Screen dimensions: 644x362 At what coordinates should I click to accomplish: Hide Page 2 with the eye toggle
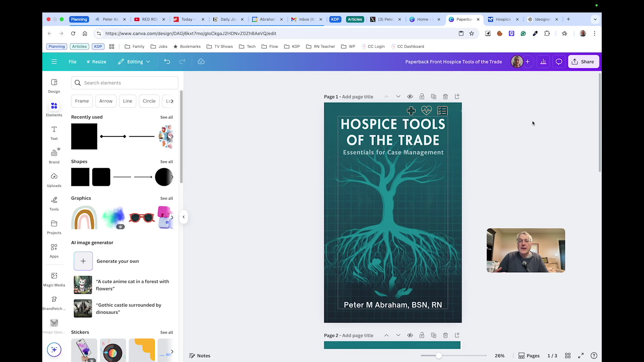(410, 335)
